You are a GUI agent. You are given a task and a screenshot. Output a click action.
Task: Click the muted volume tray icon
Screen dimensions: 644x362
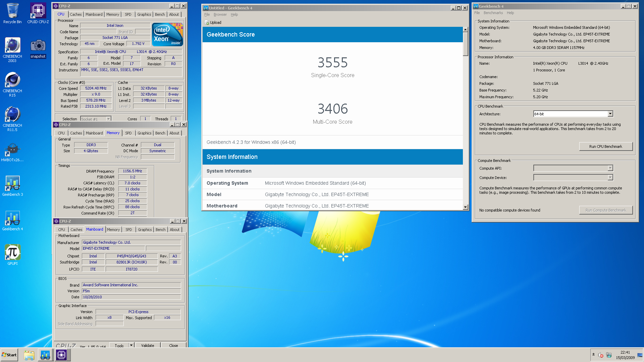coord(601,355)
